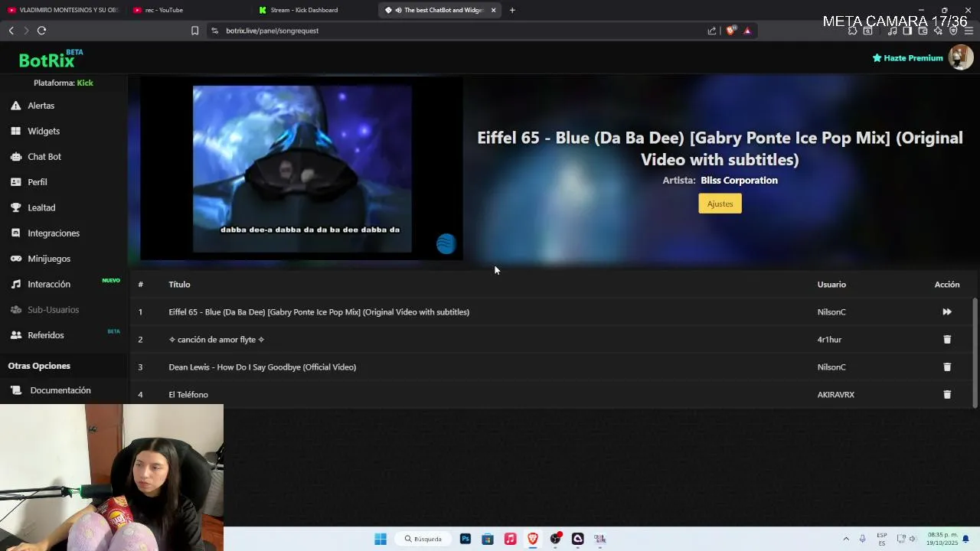Click the user AKIRAVRX

pos(835,395)
